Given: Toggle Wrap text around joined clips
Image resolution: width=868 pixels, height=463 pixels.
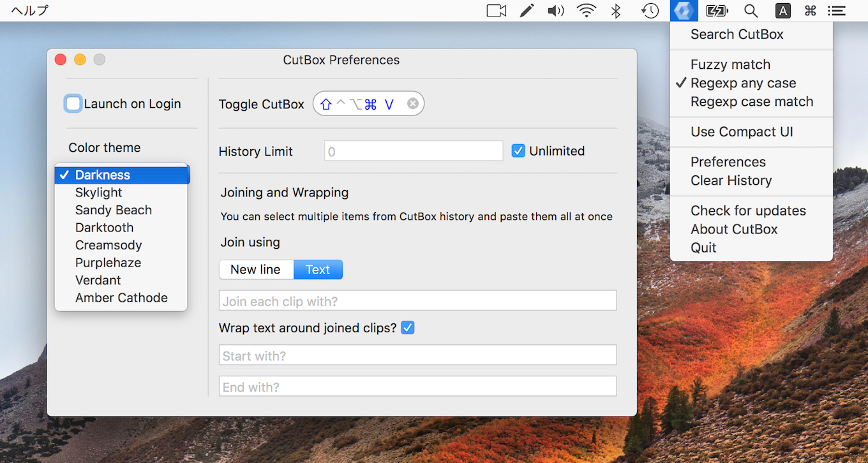Looking at the screenshot, I should coord(407,328).
